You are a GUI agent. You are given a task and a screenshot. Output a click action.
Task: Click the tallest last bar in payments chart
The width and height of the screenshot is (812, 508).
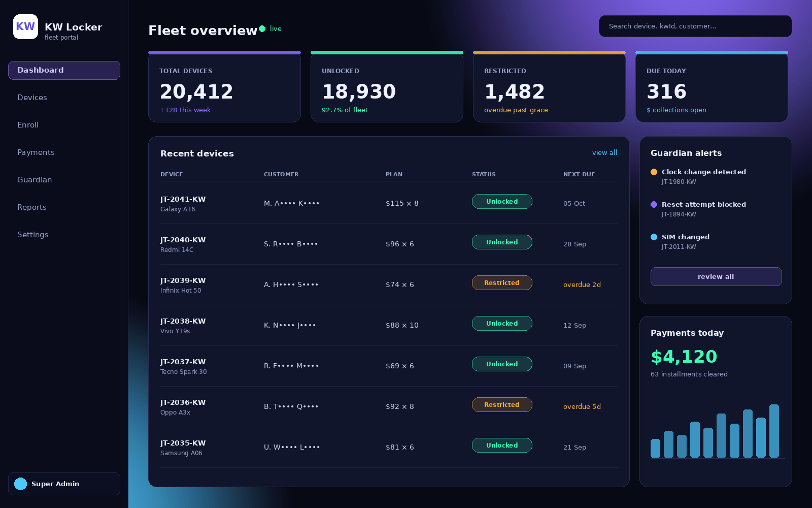click(774, 431)
